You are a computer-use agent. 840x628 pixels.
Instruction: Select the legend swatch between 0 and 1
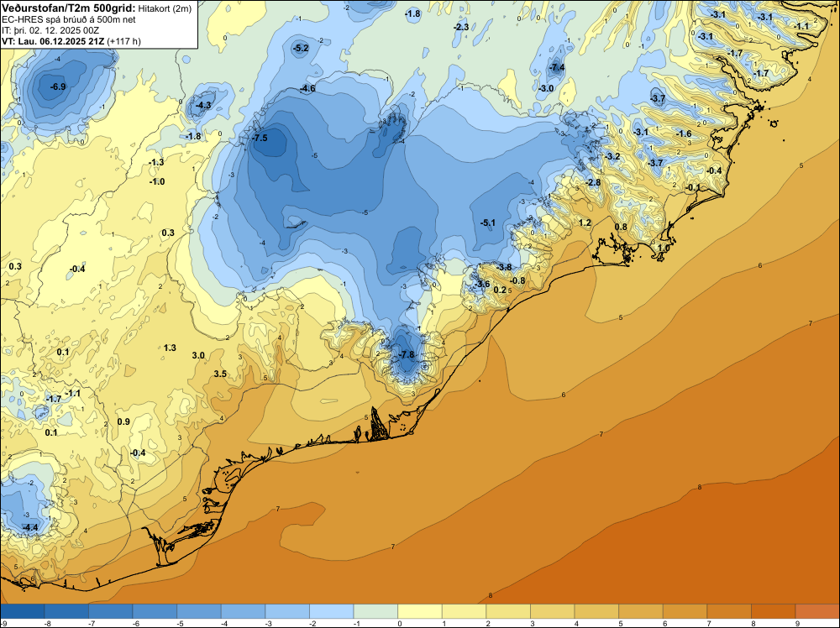420,611
